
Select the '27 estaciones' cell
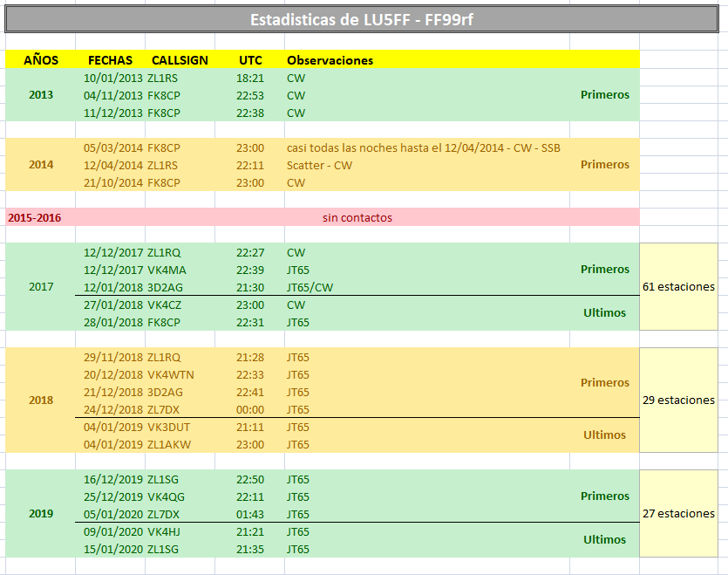click(x=679, y=514)
